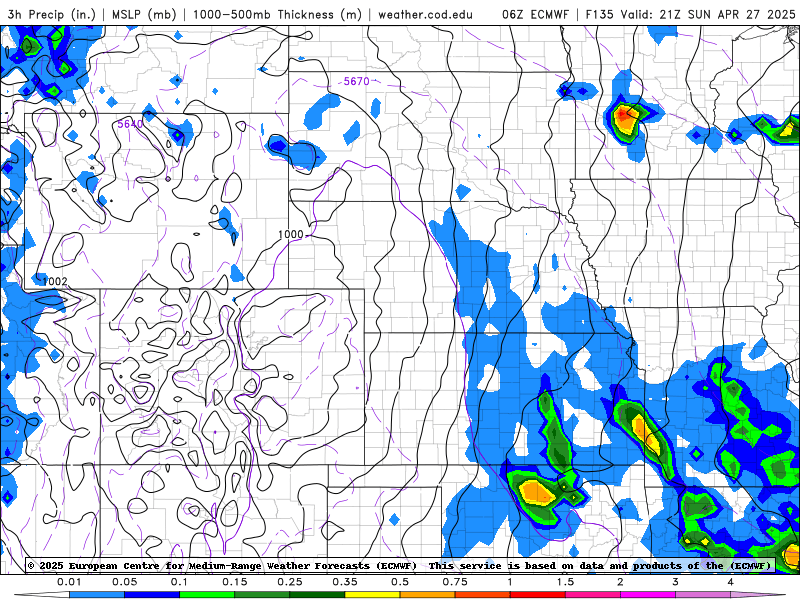Image resolution: width=800 pixels, height=600 pixels.
Task: Click the 0.75 legend value
Action: pyautogui.click(x=455, y=582)
